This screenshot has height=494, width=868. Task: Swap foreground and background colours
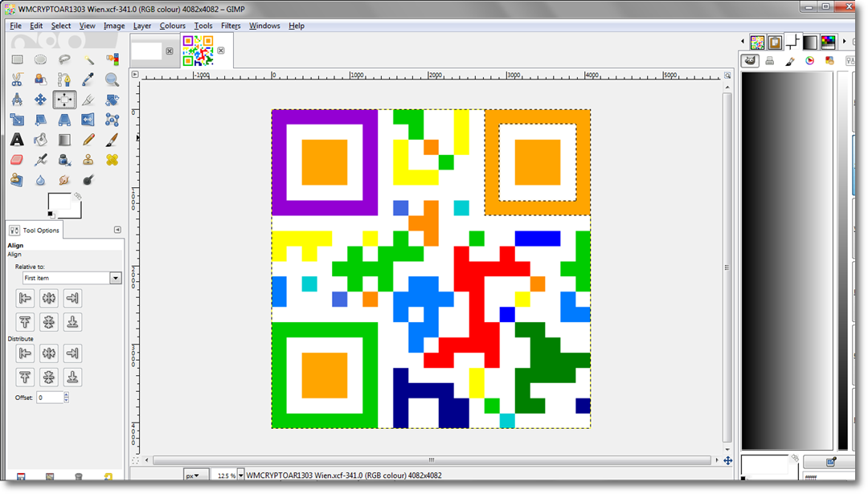tap(78, 196)
